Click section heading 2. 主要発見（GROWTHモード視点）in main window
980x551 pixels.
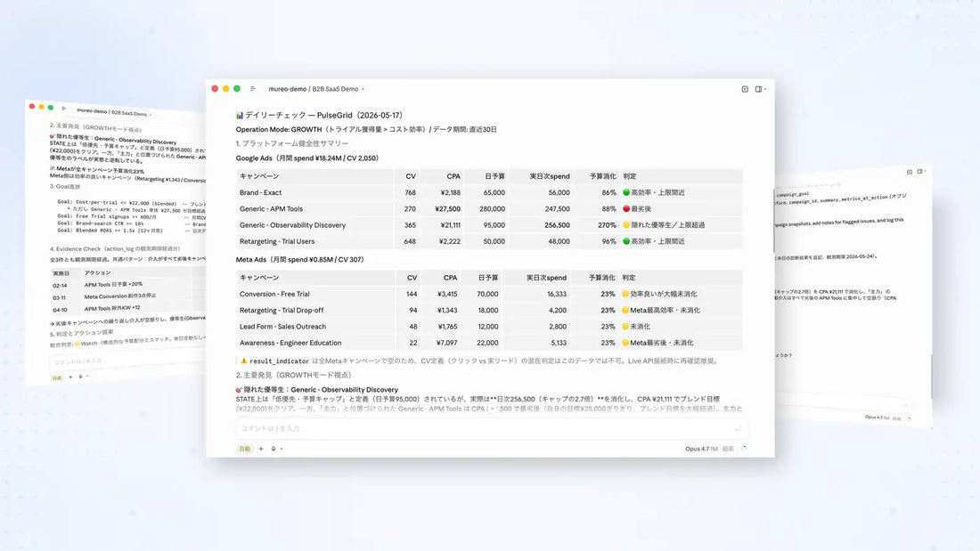[294, 375]
